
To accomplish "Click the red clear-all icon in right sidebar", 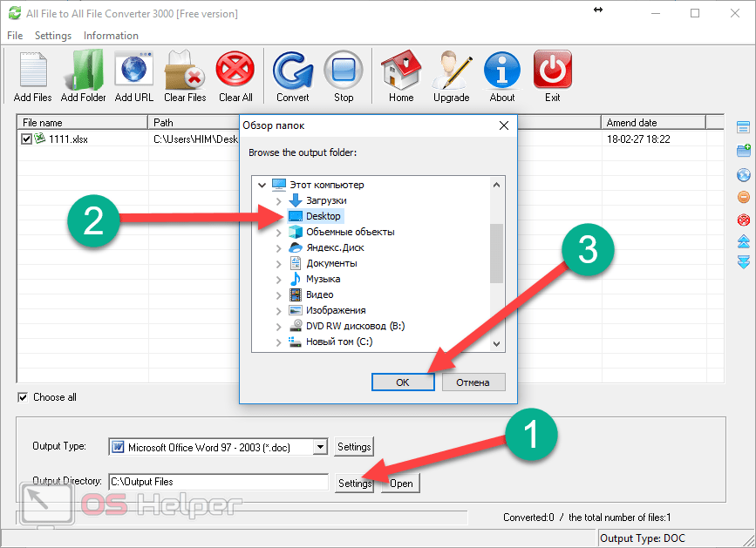I will click(x=744, y=220).
